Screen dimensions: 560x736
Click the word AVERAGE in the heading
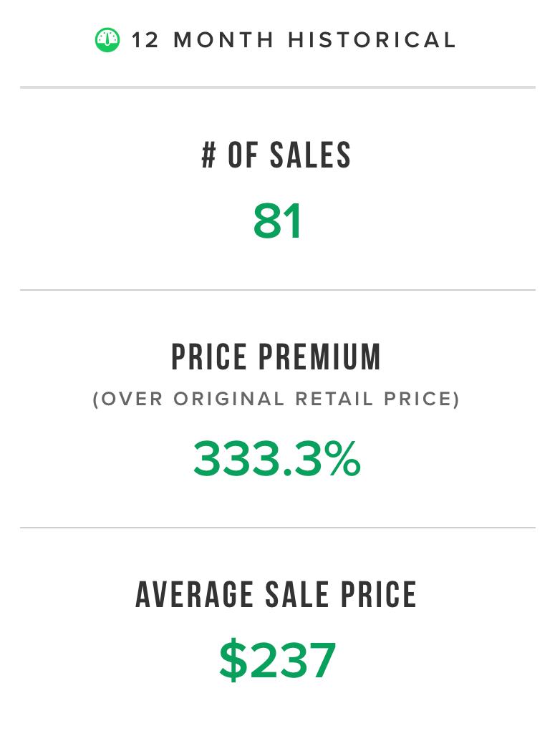coord(195,595)
